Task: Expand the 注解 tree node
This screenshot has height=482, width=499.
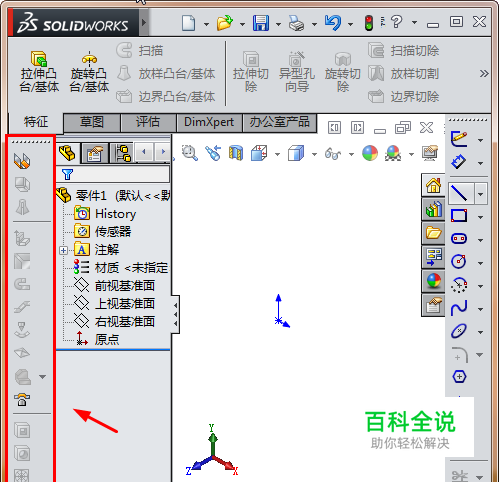Action: pyautogui.click(x=63, y=250)
